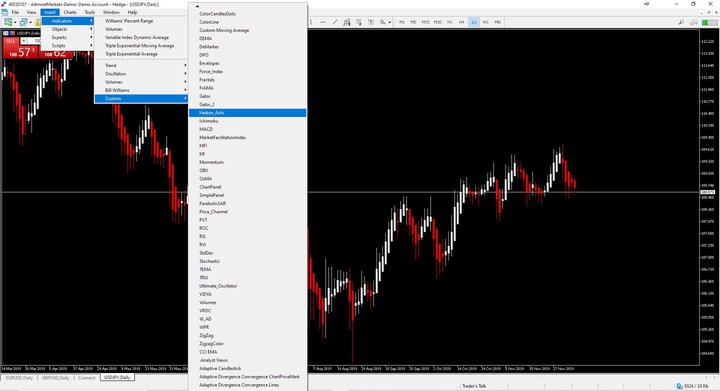
Task: Select the D1 timeframe button
Action: pos(474,22)
